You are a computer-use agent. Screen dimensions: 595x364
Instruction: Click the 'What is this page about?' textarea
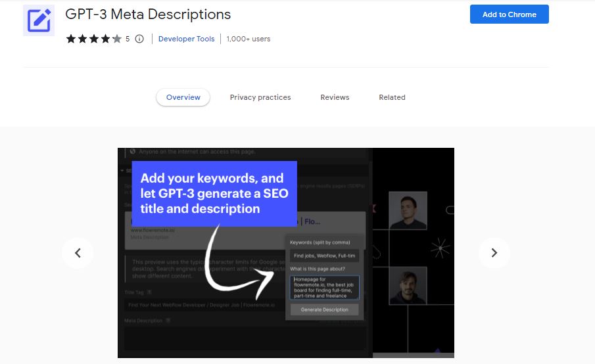(324, 287)
